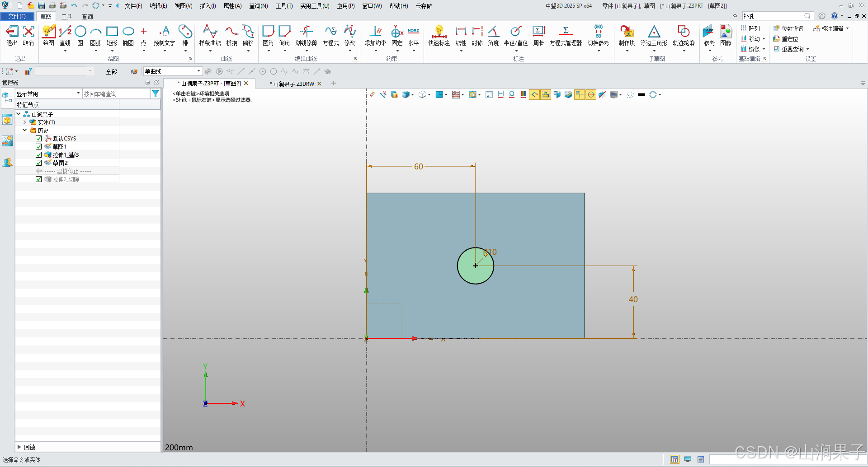Switch to the 山涧果子.Z3DRW document tab
868x467 pixels.
pos(292,84)
